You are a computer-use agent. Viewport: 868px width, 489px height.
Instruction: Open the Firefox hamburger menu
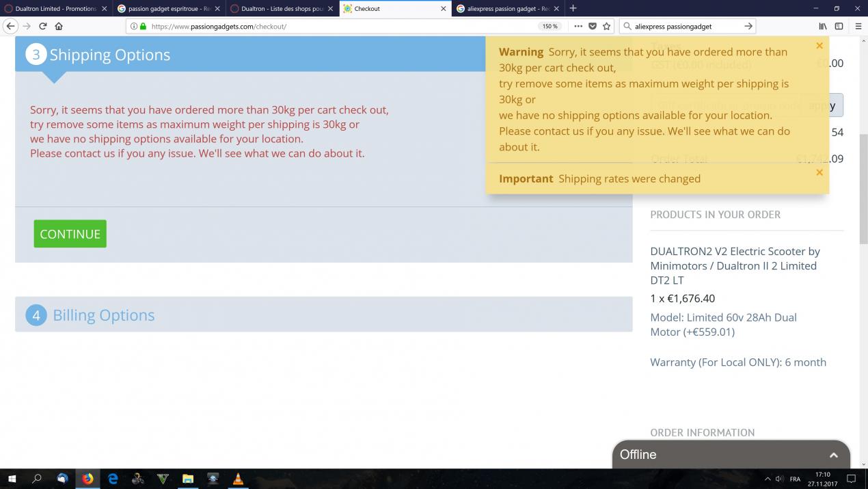pyautogui.click(x=858, y=26)
